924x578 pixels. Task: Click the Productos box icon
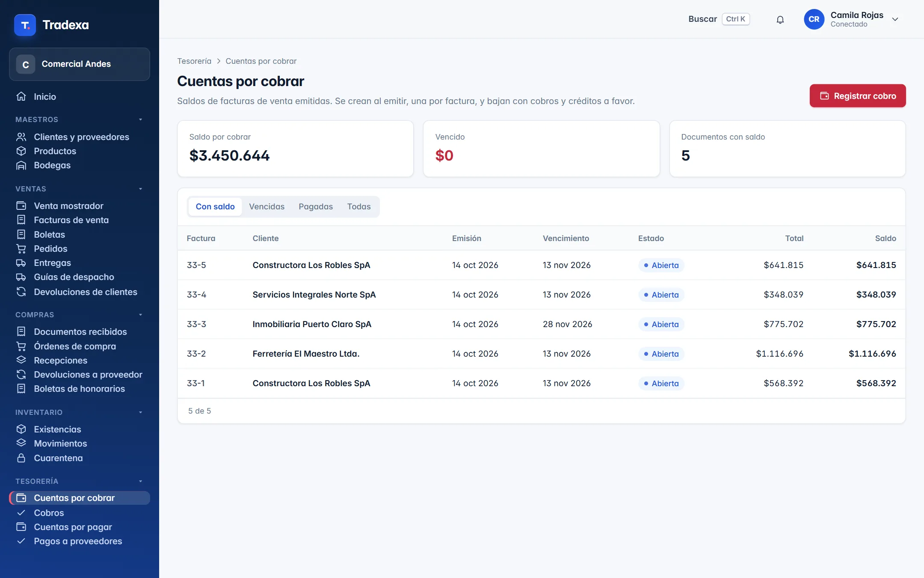point(21,151)
